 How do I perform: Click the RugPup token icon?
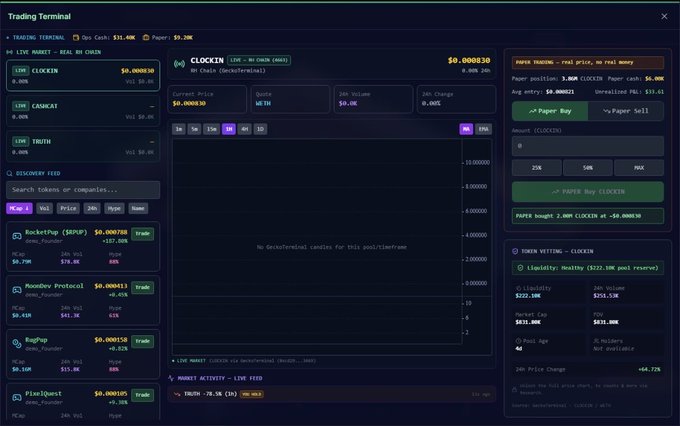[x=17, y=344]
